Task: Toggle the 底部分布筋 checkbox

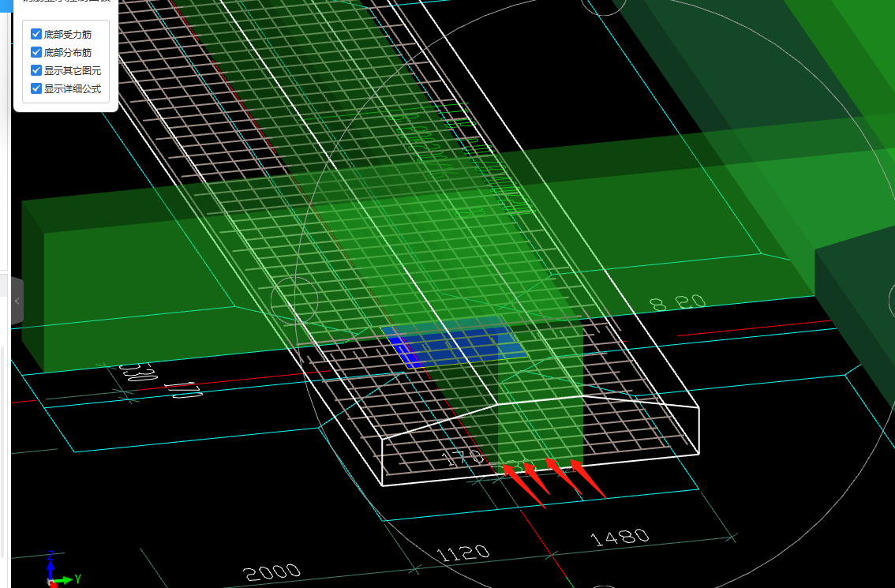Action: 36,53
